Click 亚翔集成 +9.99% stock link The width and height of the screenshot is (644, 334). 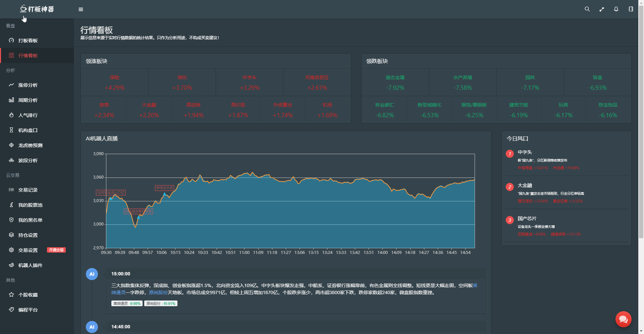tap(532, 235)
